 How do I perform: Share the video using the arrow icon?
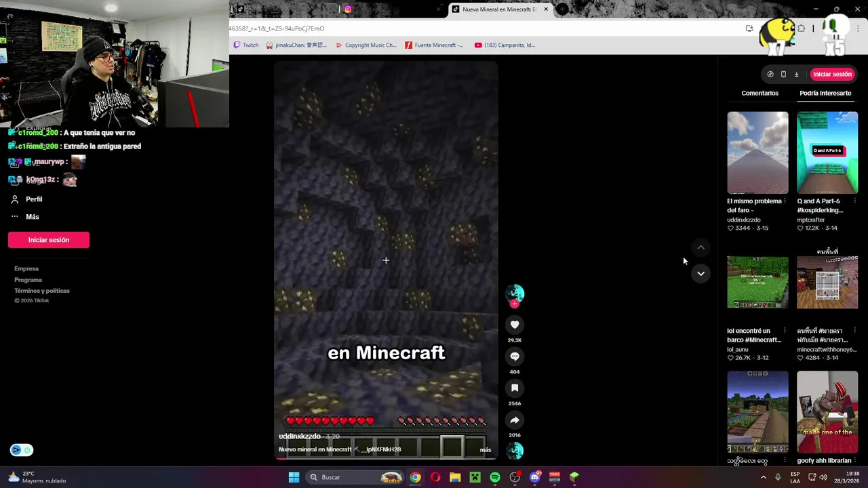point(515,420)
